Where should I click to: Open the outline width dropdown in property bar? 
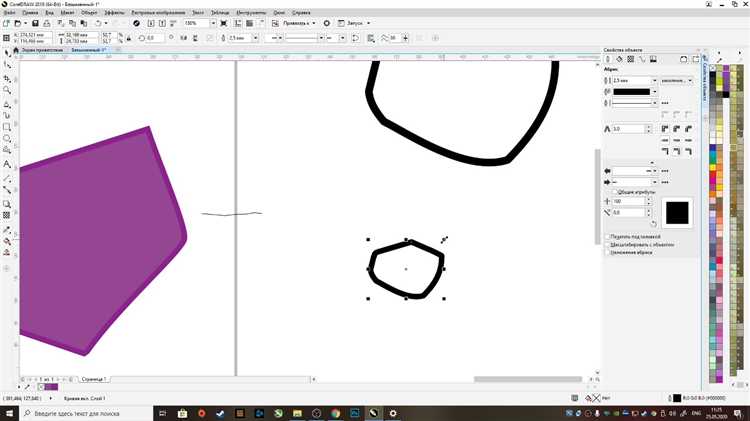point(255,38)
